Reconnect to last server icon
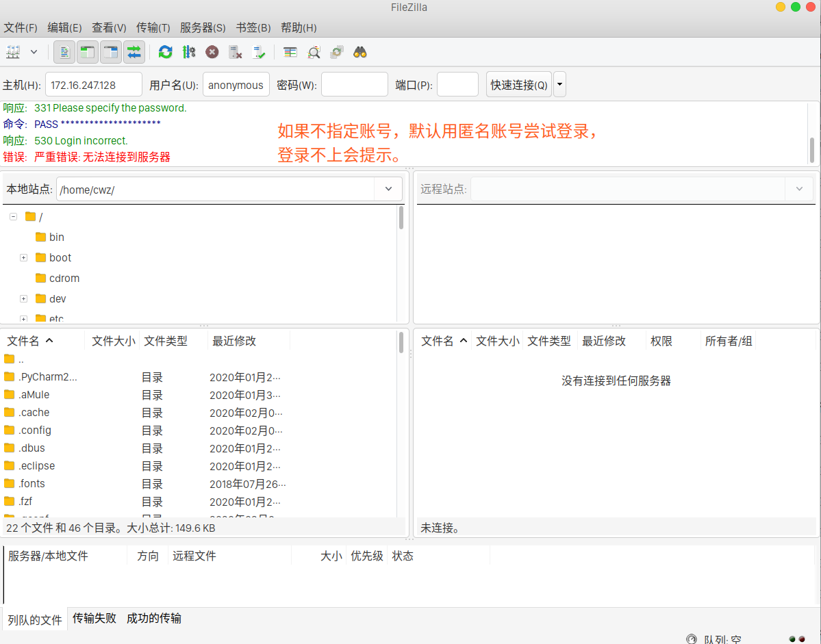The width and height of the screenshot is (821, 644). point(259,52)
